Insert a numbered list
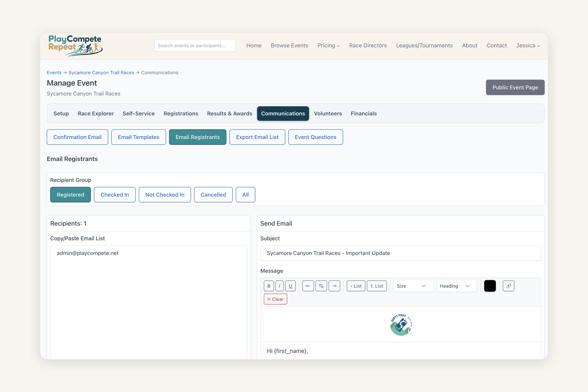The height and width of the screenshot is (392, 588). (x=377, y=286)
